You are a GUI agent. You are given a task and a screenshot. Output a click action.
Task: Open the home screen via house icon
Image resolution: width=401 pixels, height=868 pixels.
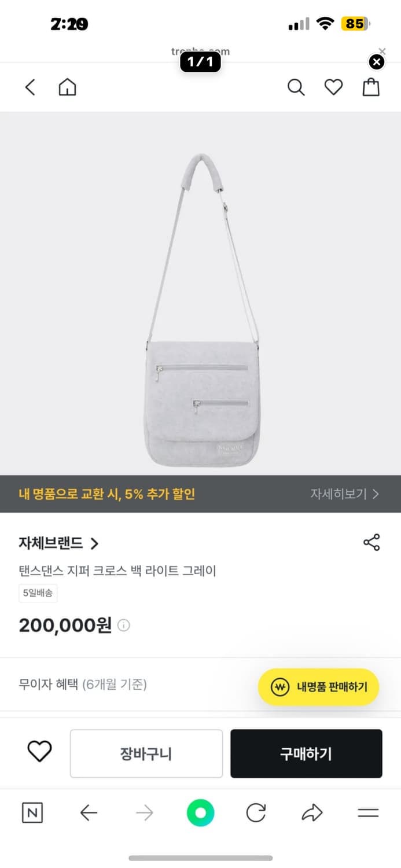[x=67, y=87]
